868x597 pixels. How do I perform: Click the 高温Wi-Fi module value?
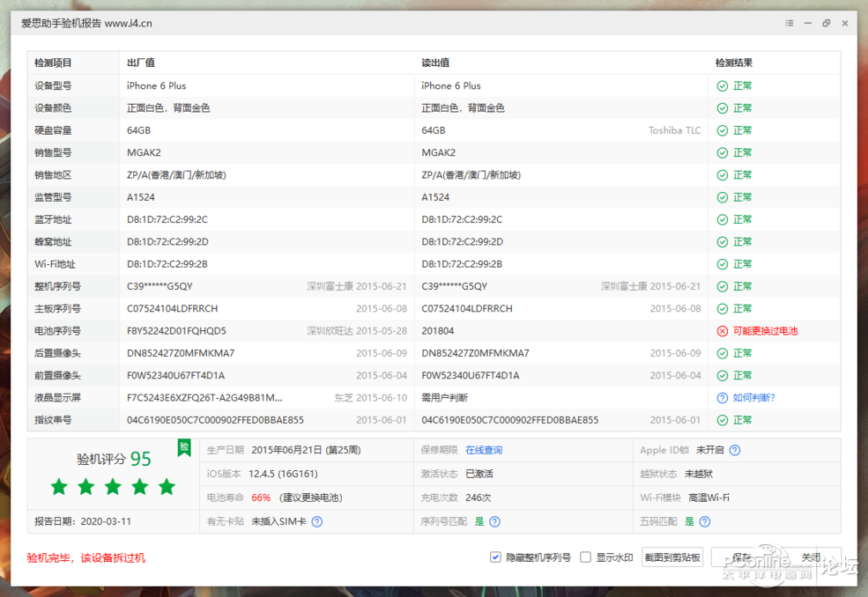tap(708, 498)
